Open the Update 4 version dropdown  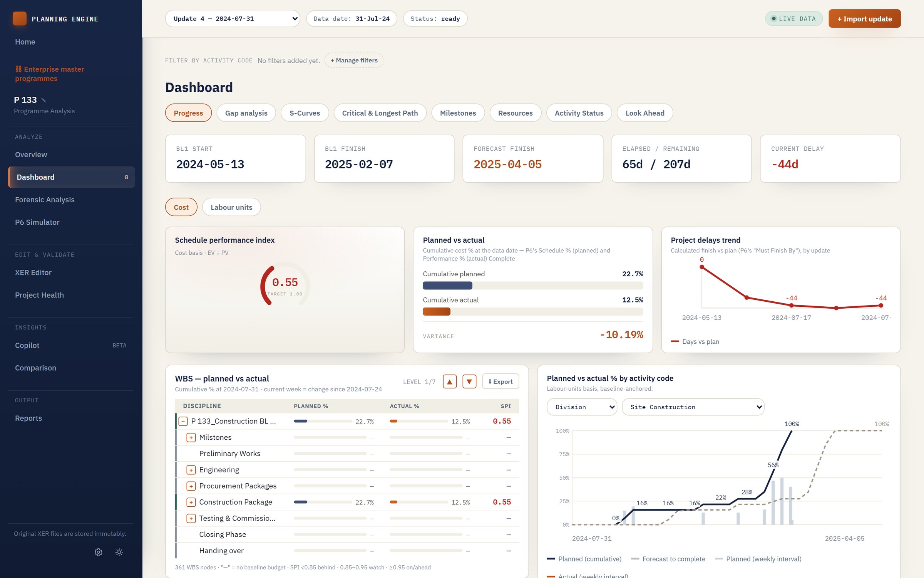click(x=233, y=18)
